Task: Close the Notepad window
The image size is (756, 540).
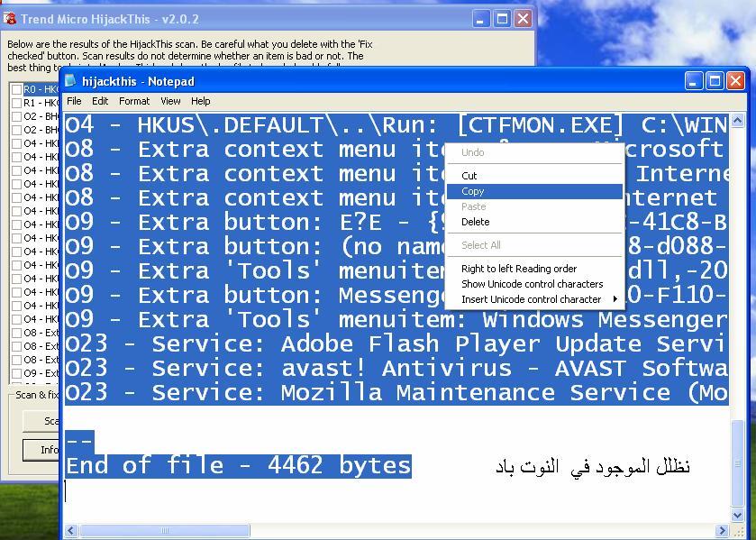Action: point(735,81)
